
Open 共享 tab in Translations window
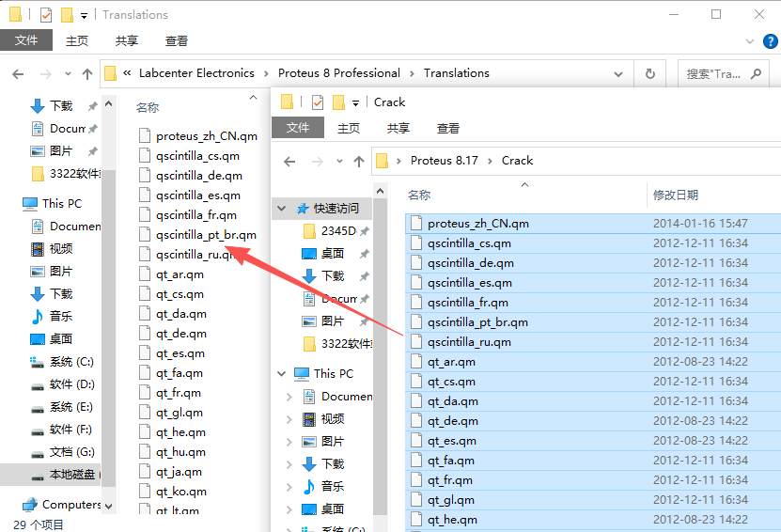(127, 41)
